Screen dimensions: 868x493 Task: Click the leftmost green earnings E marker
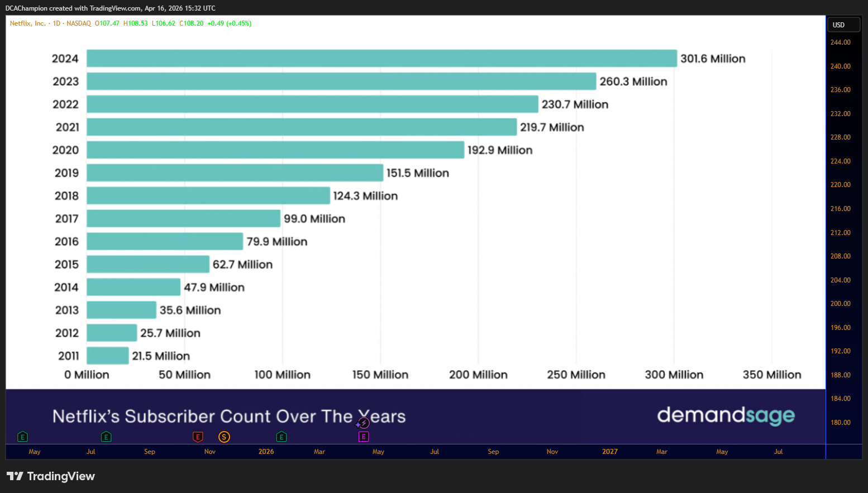pos(22,437)
